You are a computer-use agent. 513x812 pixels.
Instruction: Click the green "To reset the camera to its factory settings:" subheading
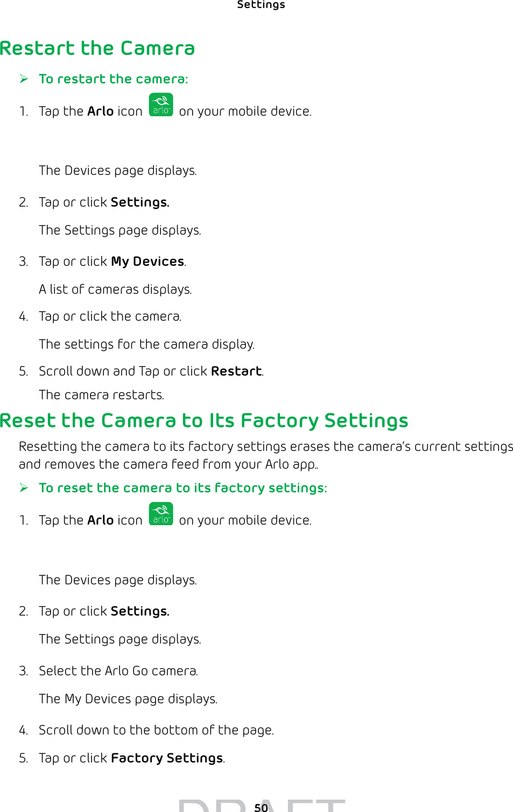tap(182, 488)
